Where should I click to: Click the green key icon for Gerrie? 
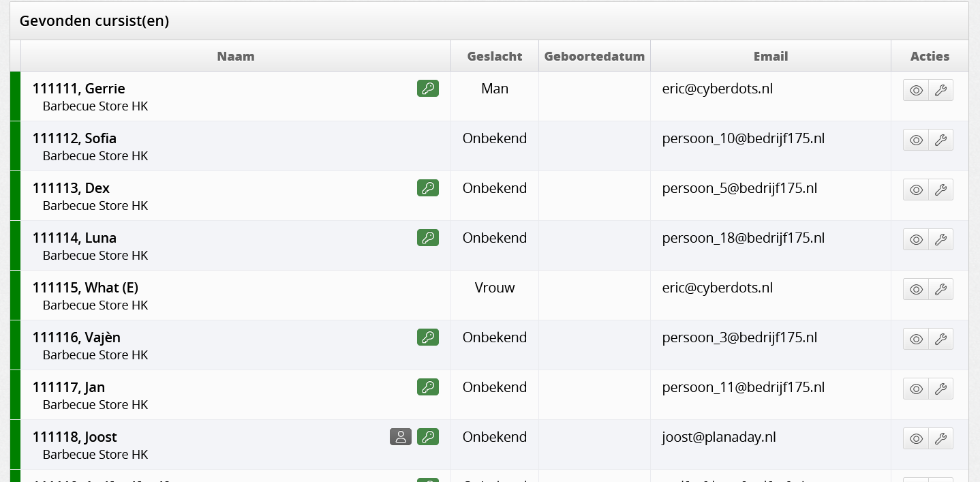tap(428, 88)
